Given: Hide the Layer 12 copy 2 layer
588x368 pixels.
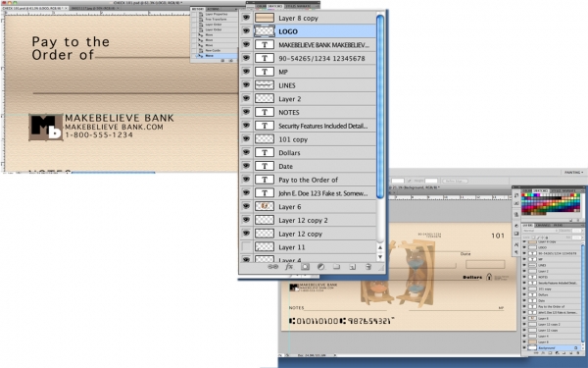Looking at the screenshot, I should point(246,220).
